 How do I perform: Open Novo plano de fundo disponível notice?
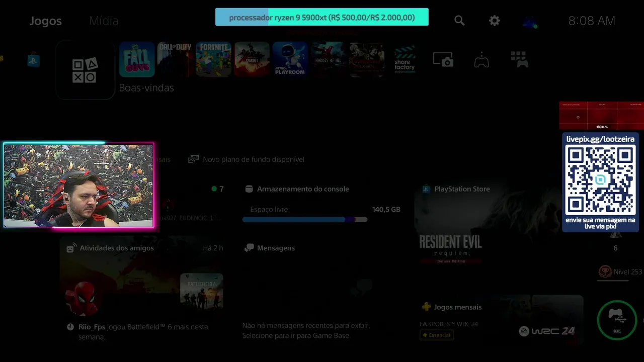(x=246, y=159)
